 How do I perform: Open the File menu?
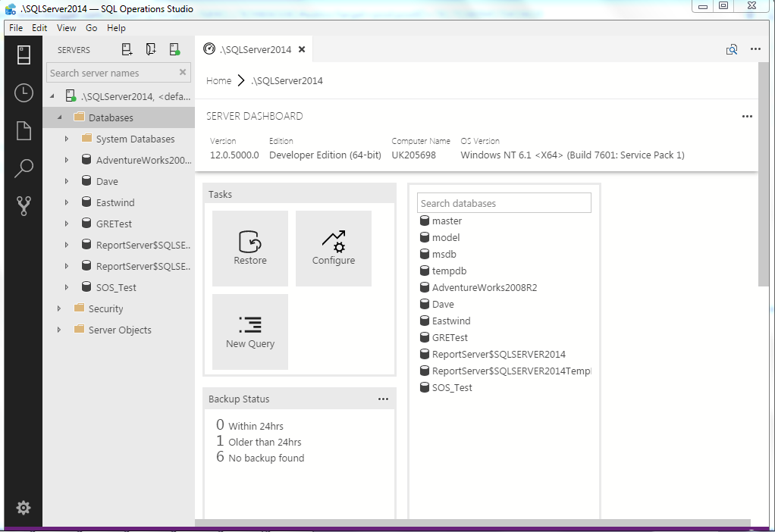[16, 28]
